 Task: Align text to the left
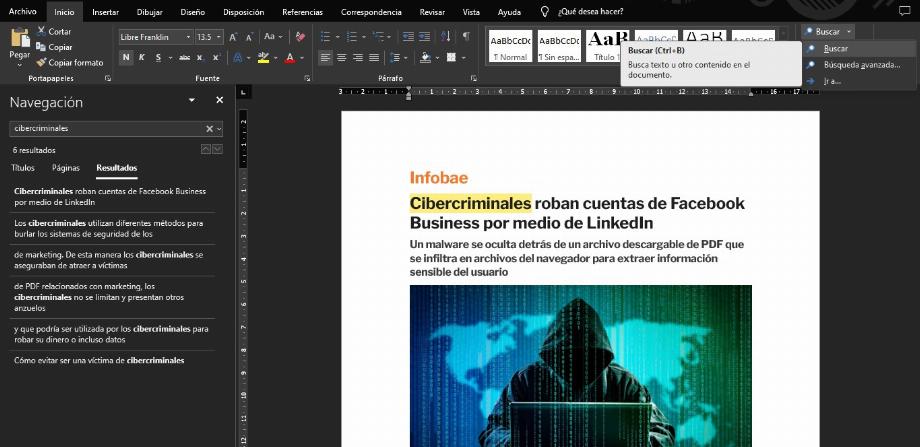click(326, 57)
